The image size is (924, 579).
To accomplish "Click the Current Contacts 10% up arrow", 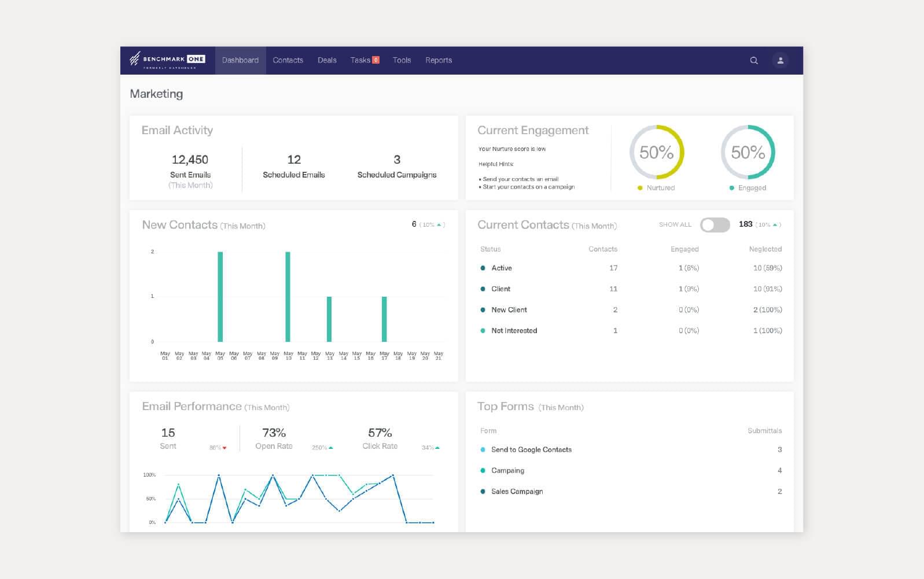I will click(x=775, y=225).
